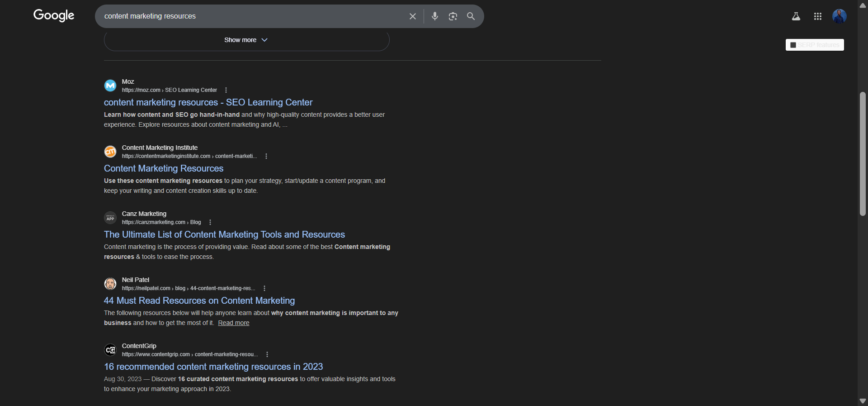The height and width of the screenshot is (406, 868).
Task: Click the Neil Patel favicon
Action: tap(110, 284)
